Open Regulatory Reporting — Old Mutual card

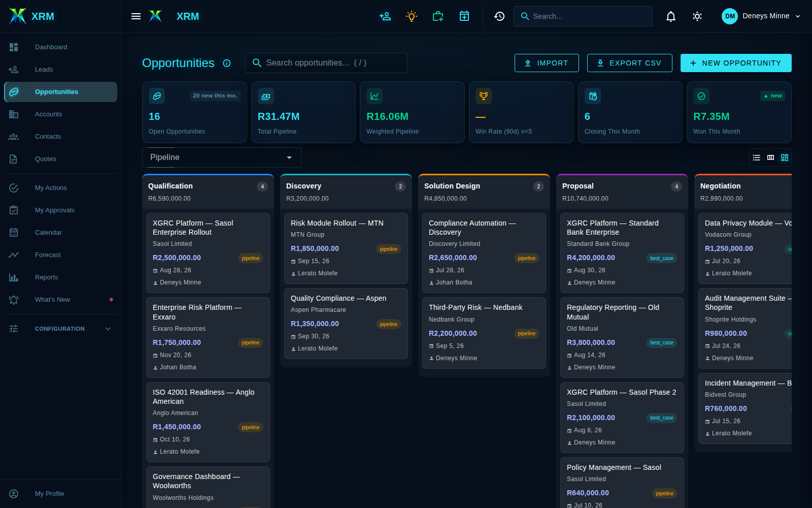click(x=622, y=337)
